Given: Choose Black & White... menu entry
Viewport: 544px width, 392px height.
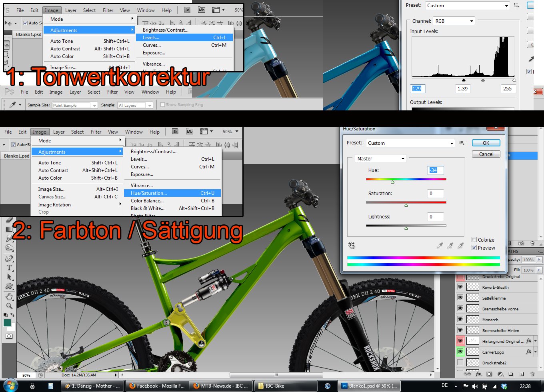Looking at the screenshot, I should click(172, 208).
